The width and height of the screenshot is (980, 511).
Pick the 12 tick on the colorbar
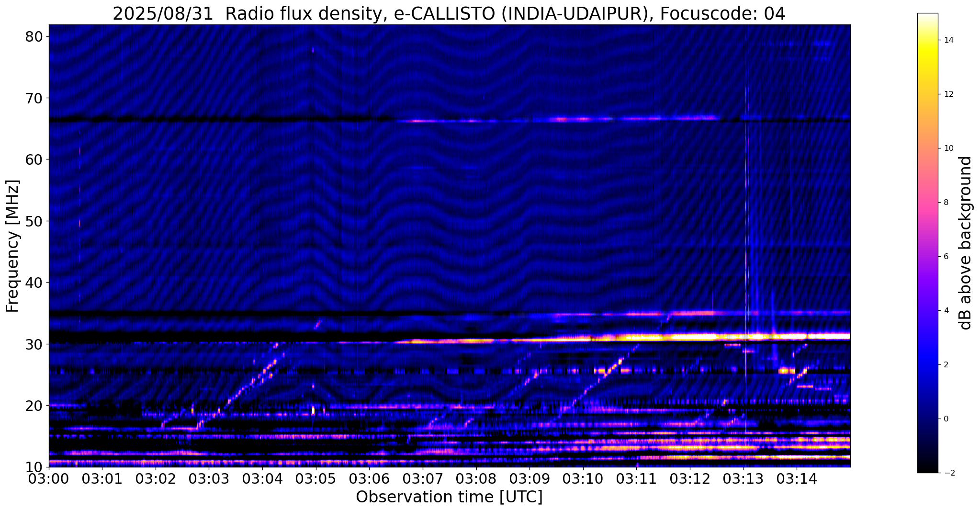pos(948,94)
